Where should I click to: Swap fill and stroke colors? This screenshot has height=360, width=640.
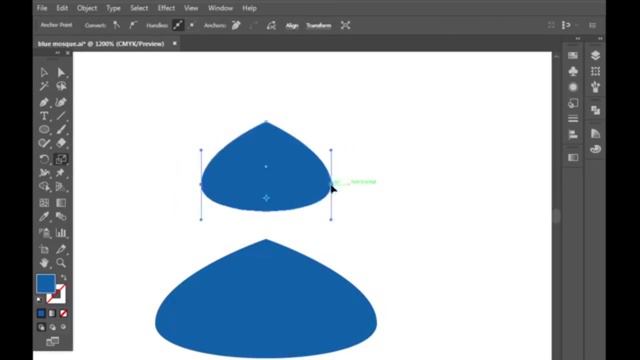coord(64,278)
